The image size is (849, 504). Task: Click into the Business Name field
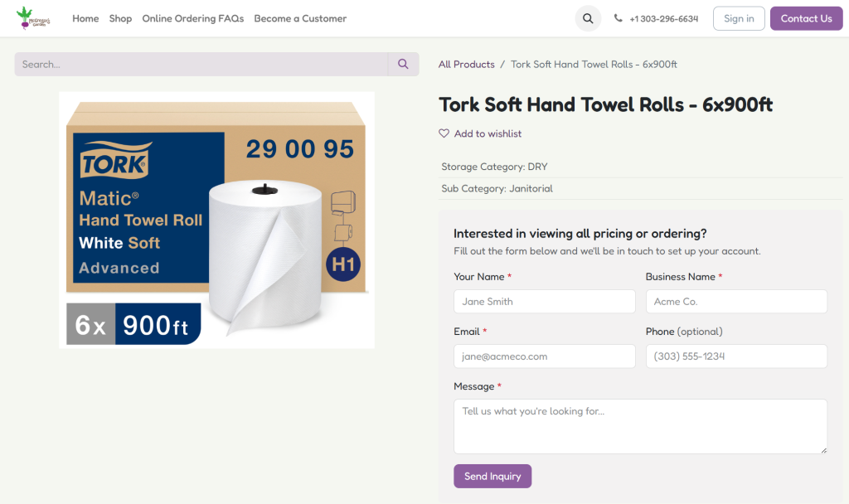point(736,301)
